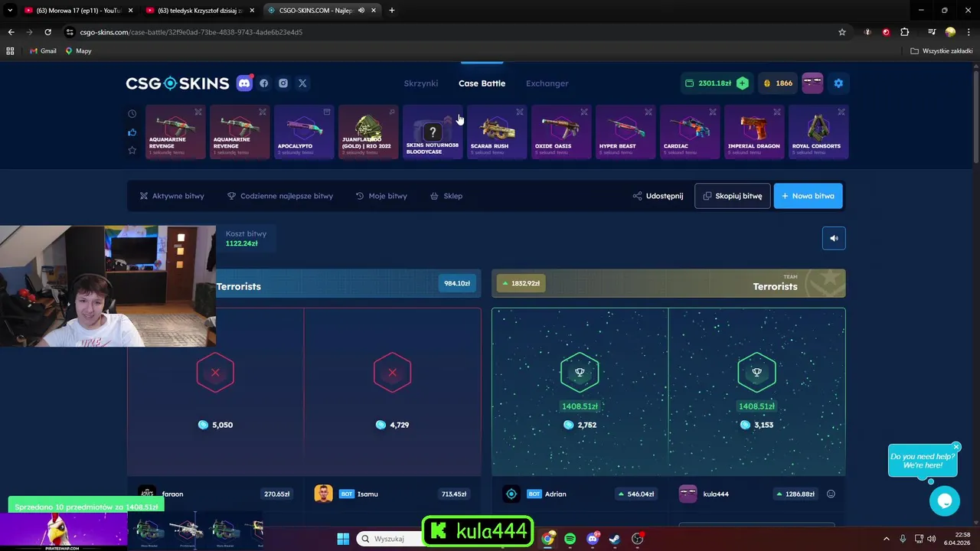This screenshot has height=551, width=980.
Task: Open Google apps grid in bookmarks bar
Action: (10, 51)
